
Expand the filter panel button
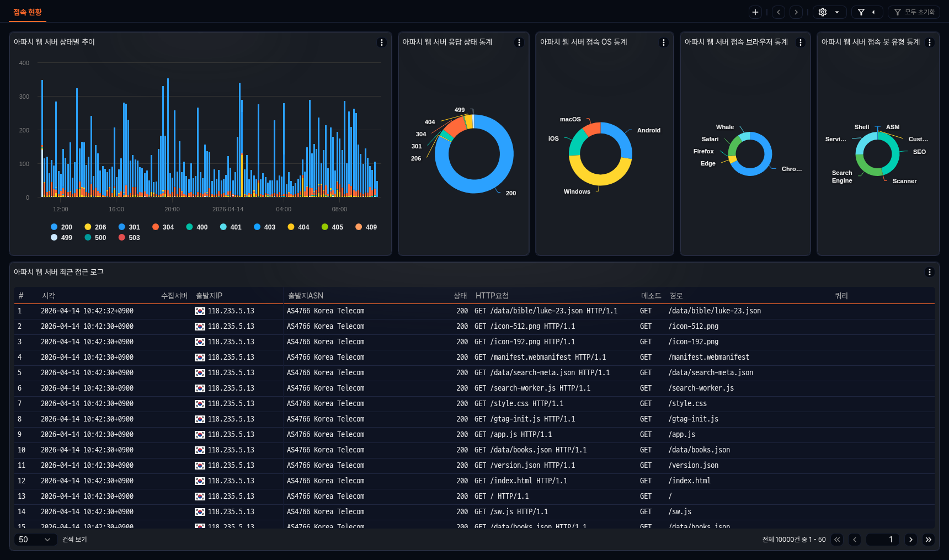867,12
